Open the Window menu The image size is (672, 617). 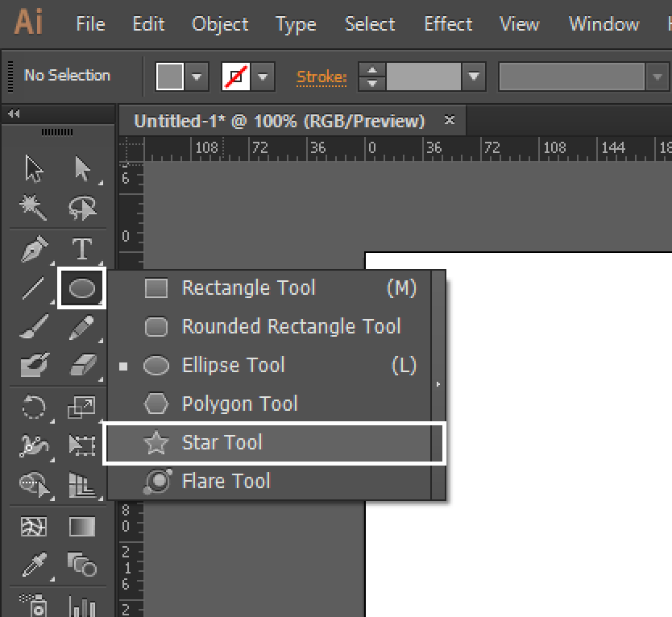604,24
